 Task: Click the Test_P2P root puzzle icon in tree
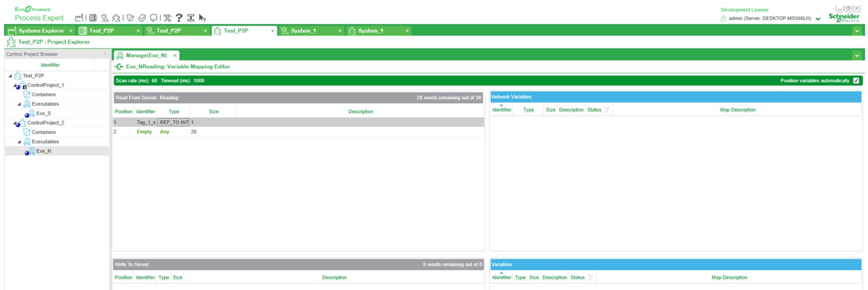(x=18, y=76)
